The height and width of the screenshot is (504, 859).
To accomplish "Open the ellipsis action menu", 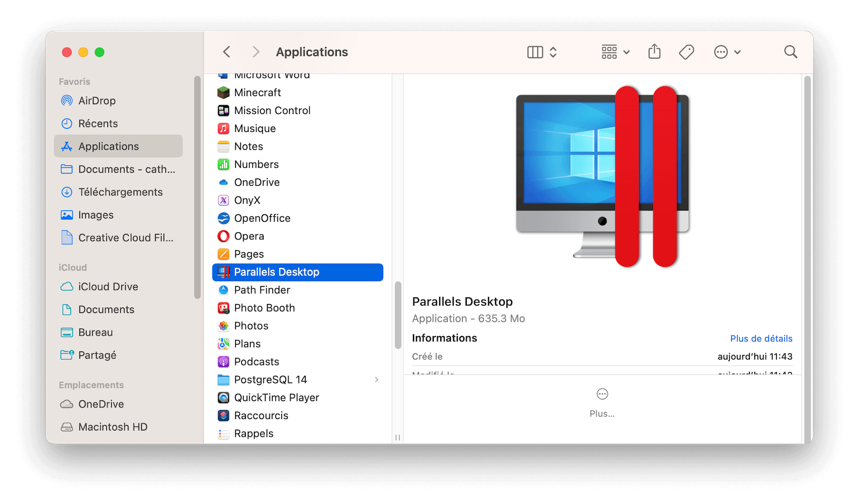I will (x=727, y=52).
